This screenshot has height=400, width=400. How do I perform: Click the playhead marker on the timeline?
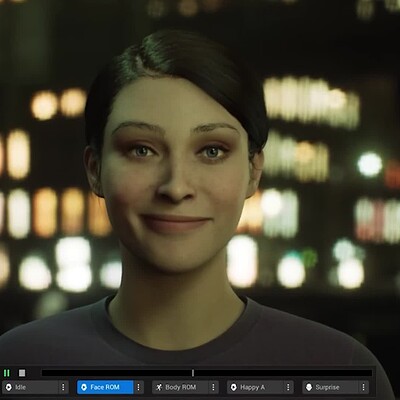tap(193, 373)
